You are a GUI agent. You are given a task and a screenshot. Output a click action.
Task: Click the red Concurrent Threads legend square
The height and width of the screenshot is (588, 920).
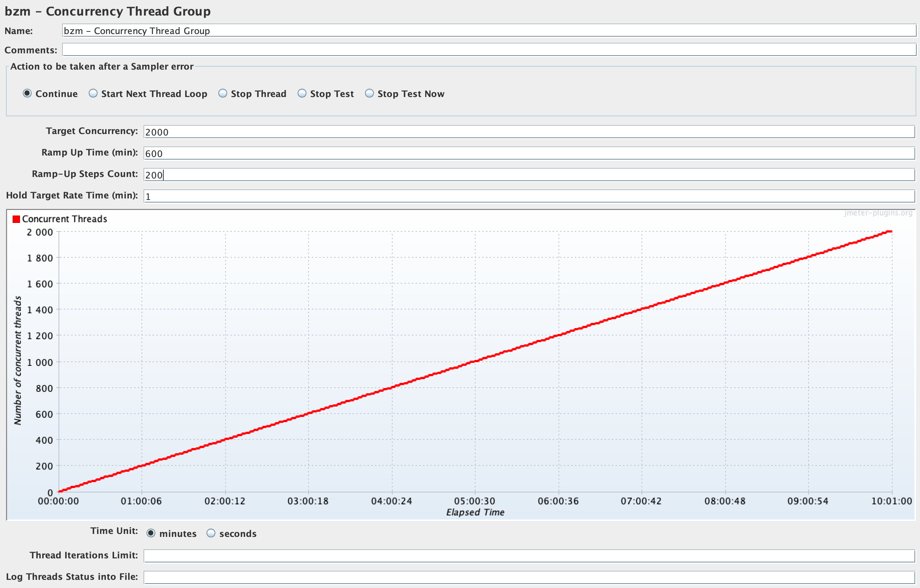pyautogui.click(x=16, y=219)
